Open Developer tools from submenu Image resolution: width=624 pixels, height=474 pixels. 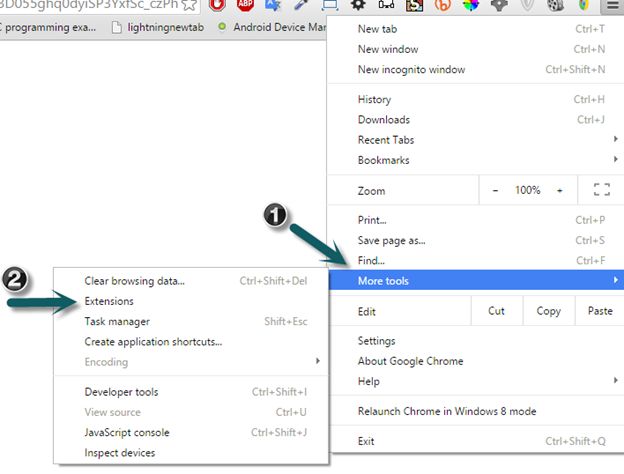coord(191,392)
